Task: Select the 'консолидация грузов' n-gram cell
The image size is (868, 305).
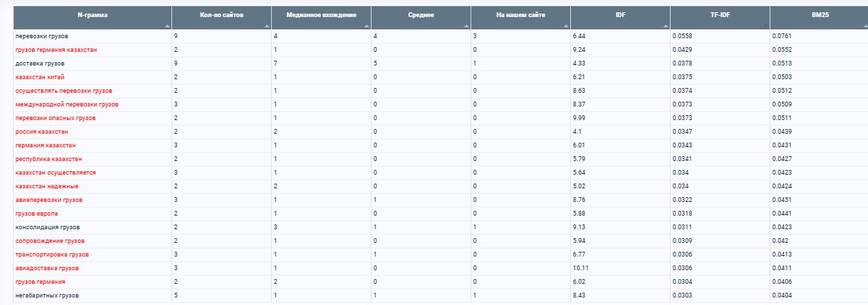Action: [x=47, y=227]
